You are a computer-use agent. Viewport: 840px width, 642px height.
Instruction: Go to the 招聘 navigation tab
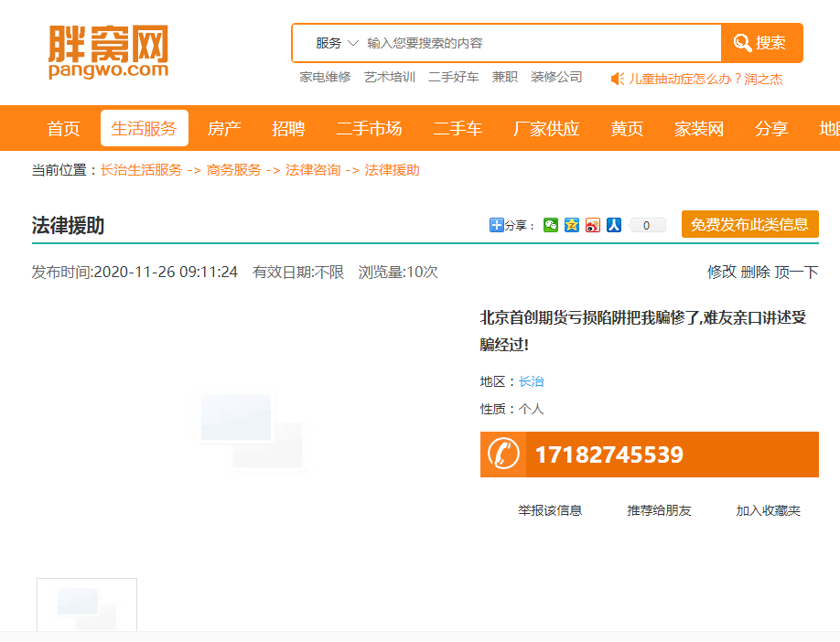tap(288, 129)
